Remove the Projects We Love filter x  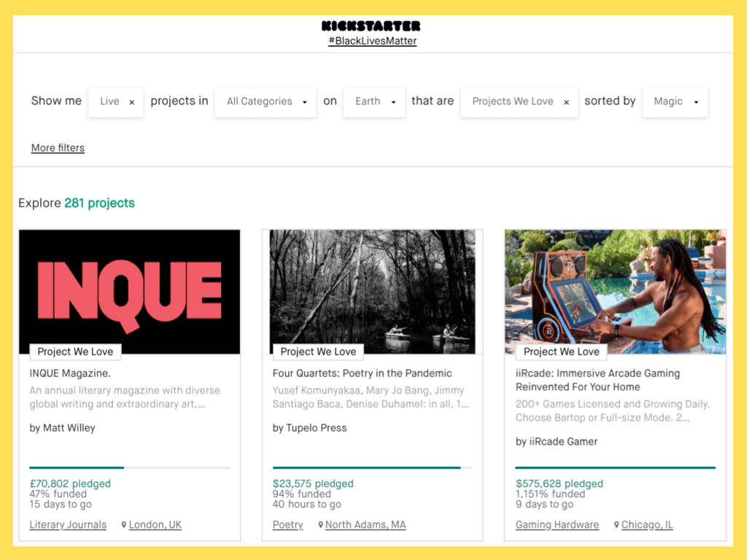pos(566,102)
